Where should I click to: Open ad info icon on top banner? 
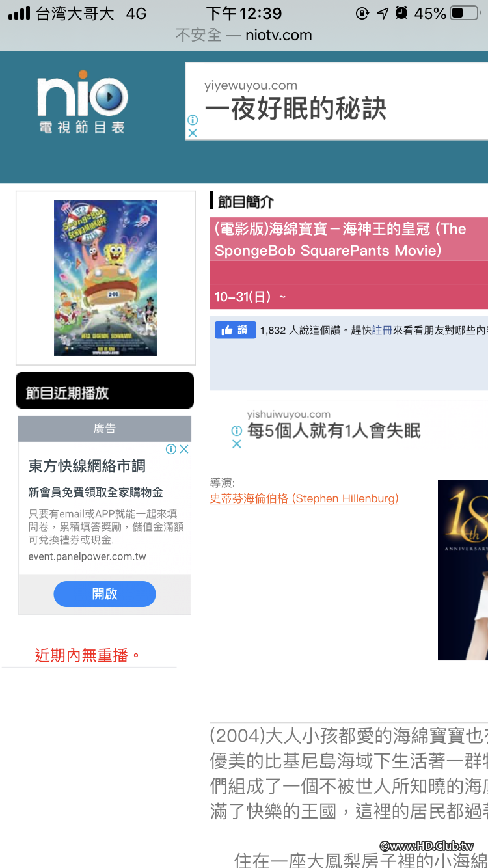193,120
